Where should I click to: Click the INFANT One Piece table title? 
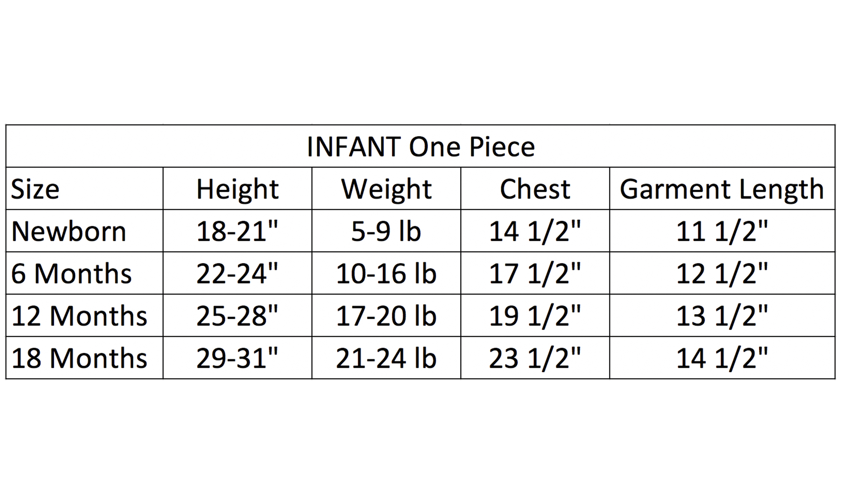(x=420, y=147)
